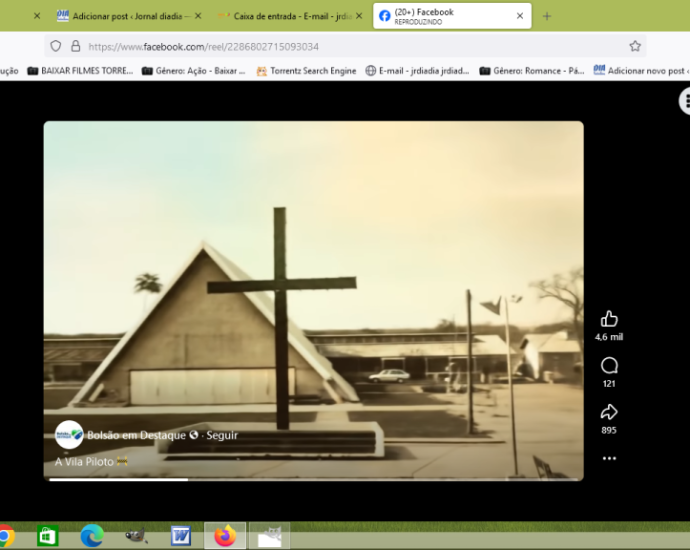Click the padlock site security icon

[75, 46]
